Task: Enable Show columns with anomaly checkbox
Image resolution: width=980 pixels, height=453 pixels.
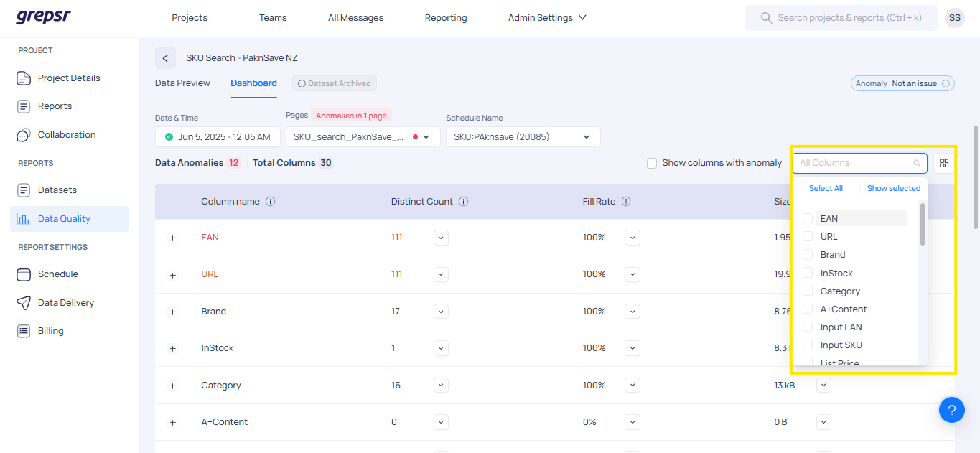Action: coord(652,163)
